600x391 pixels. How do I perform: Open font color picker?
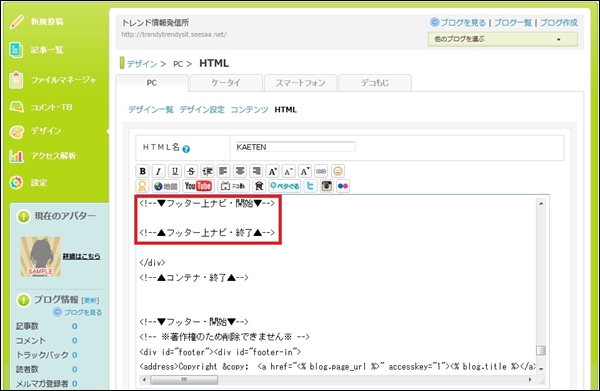coord(305,171)
